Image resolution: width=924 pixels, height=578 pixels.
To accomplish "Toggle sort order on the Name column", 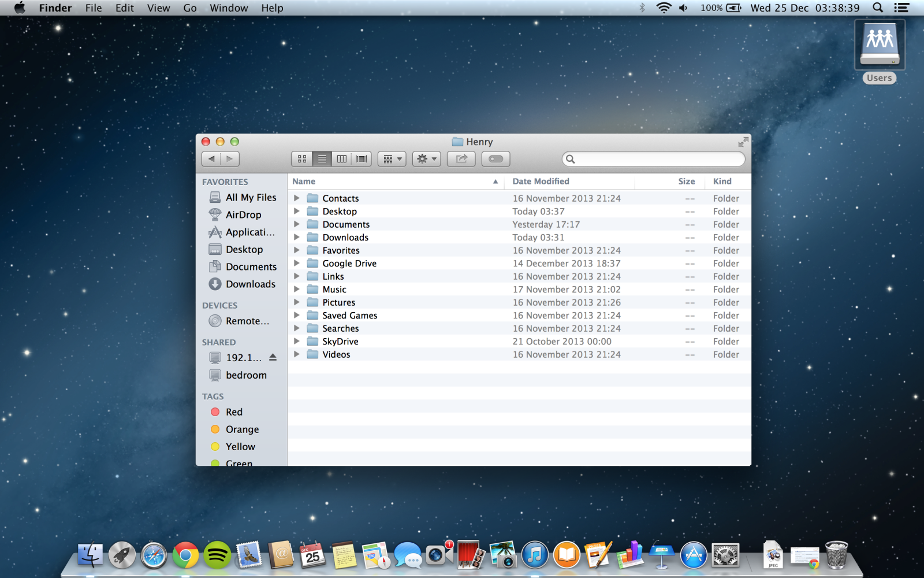I will click(396, 181).
